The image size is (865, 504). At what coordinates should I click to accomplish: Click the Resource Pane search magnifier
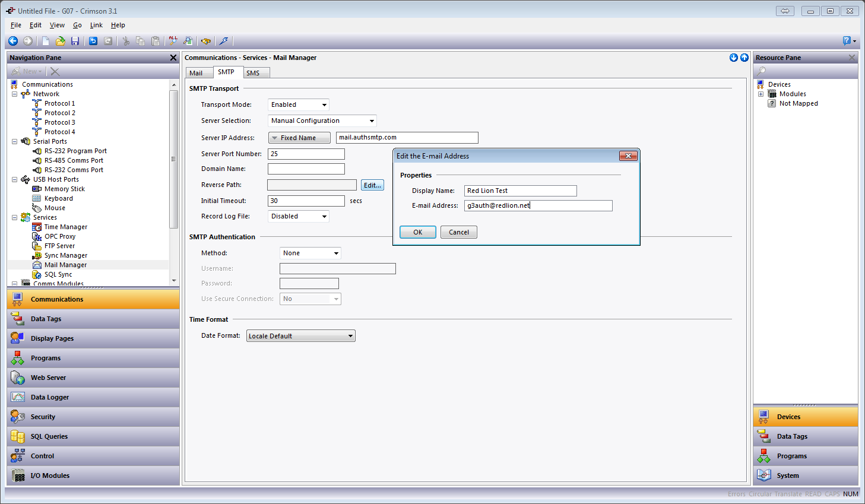(761, 71)
